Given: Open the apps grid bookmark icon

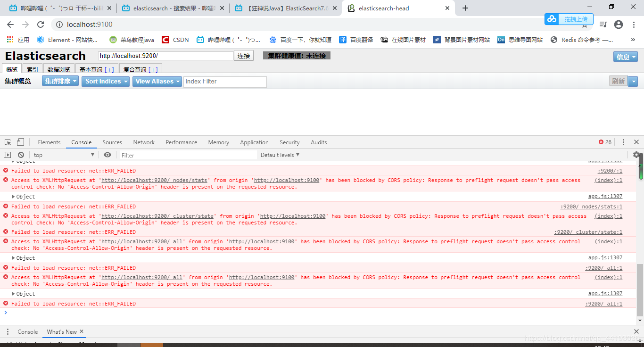Looking at the screenshot, I should tap(10, 40).
